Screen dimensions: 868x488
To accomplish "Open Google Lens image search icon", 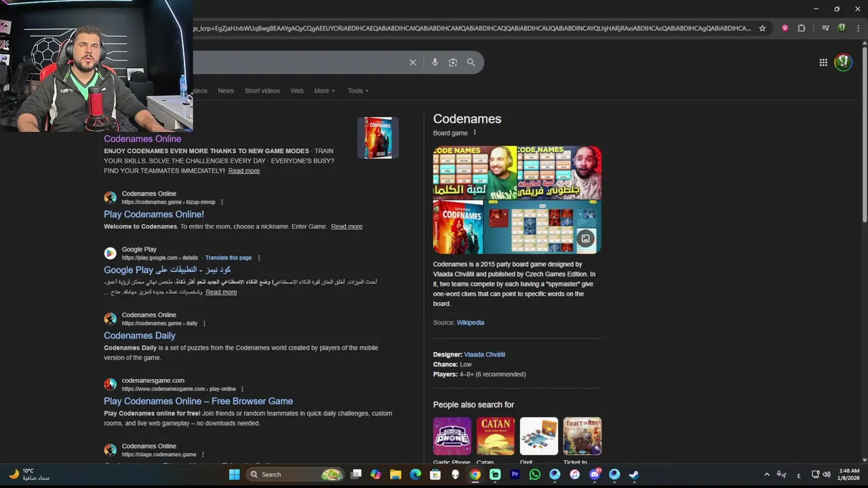I will click(x=453, y=62).
